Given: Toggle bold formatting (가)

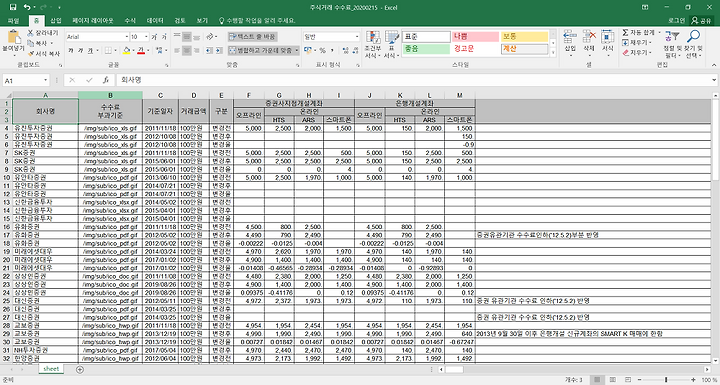Looking at the screenshot, I should tap(71, 50).
